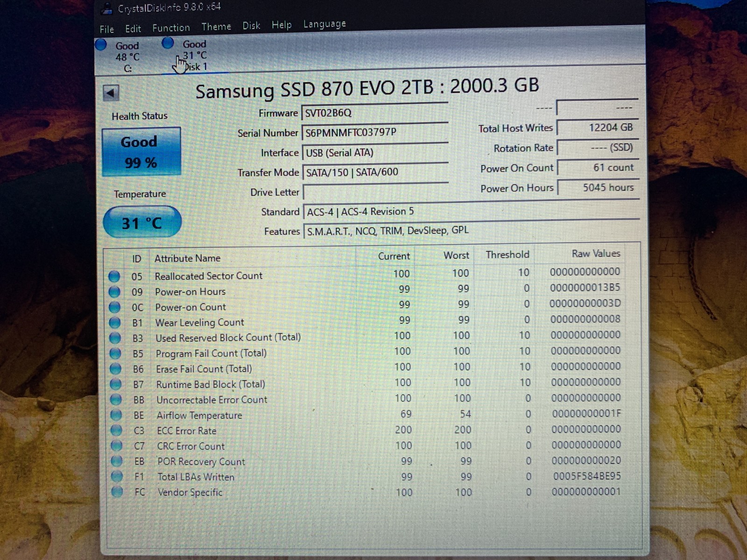Click the status dot for Total LBAs Written
This screenshot has width=747, height=560.
[117, 477]
